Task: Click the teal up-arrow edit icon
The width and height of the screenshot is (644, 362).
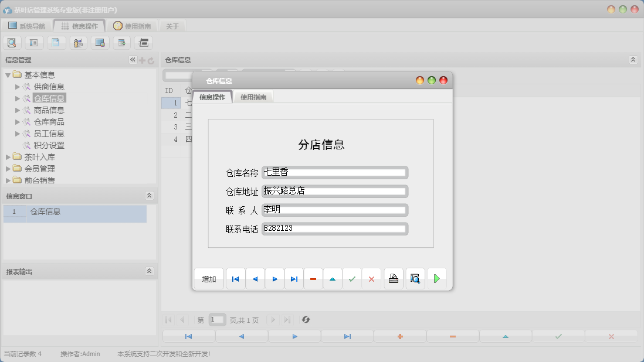Action: pyautogui.click(x=333, y=279)
